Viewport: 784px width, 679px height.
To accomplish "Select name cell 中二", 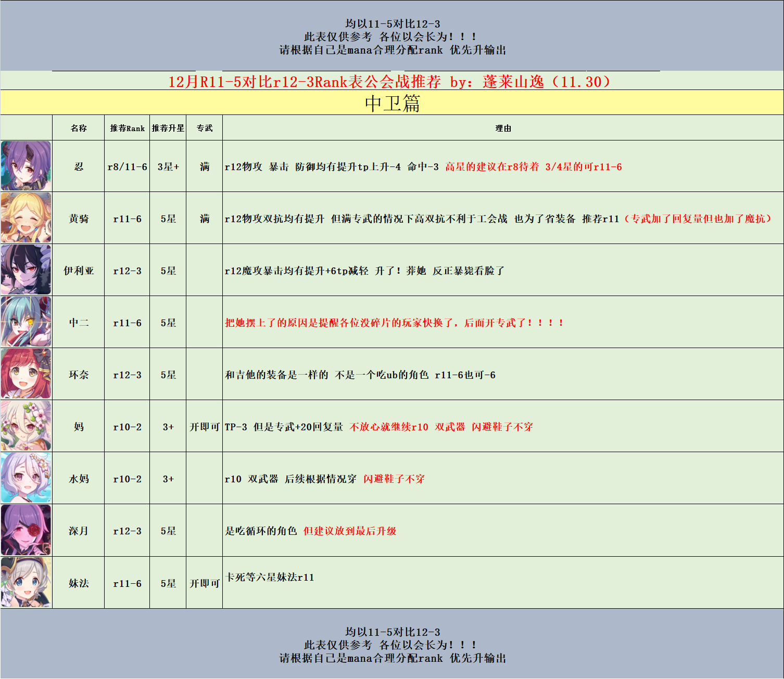I will (x=79, y=323).
